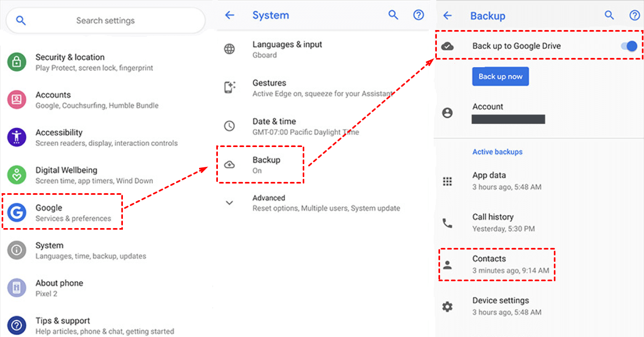Open the Backup menu entry
This screenshot has width=644, height=337.
[266, 165]
